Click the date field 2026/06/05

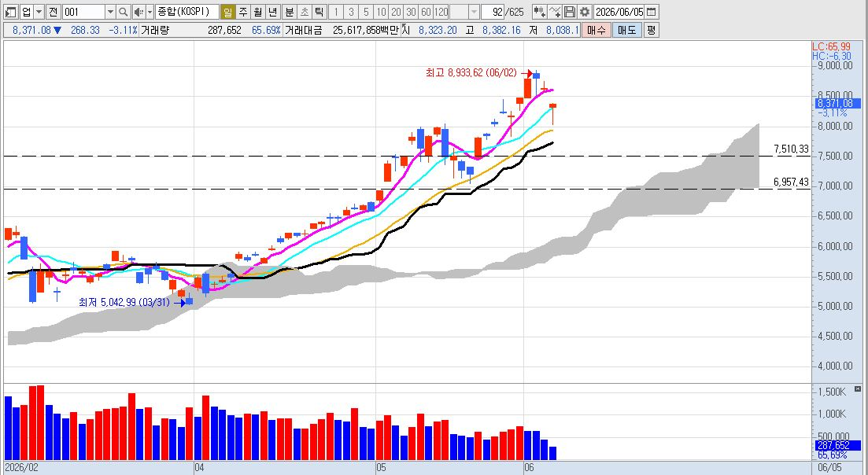click(619, 12)
